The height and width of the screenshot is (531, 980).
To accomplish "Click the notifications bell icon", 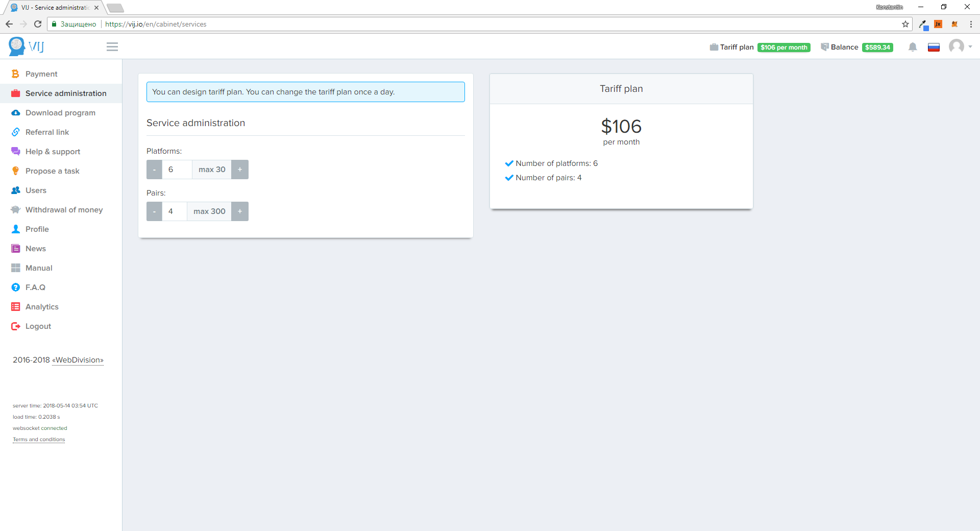I will coord(913,47).
